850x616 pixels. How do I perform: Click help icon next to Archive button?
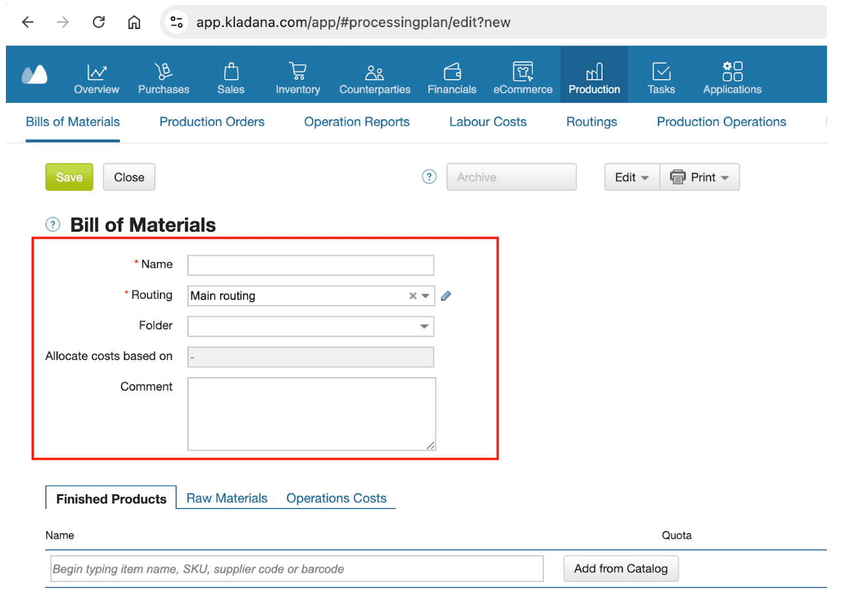tap(429, 177)
